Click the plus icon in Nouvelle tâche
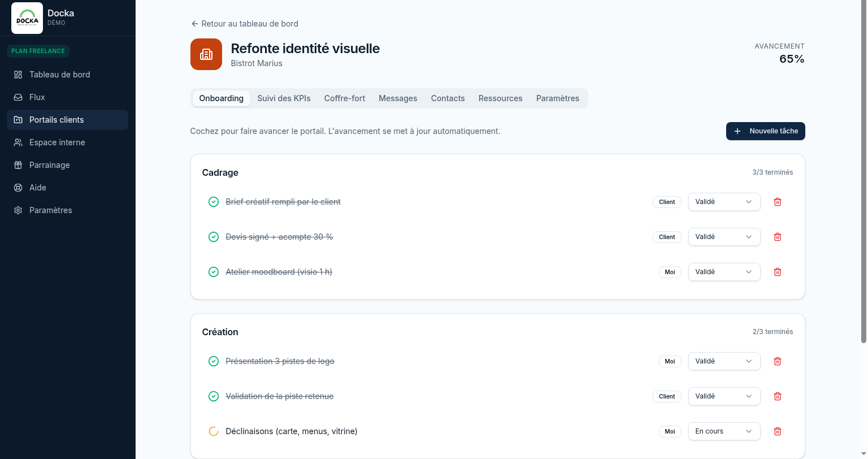 [737, 131]
